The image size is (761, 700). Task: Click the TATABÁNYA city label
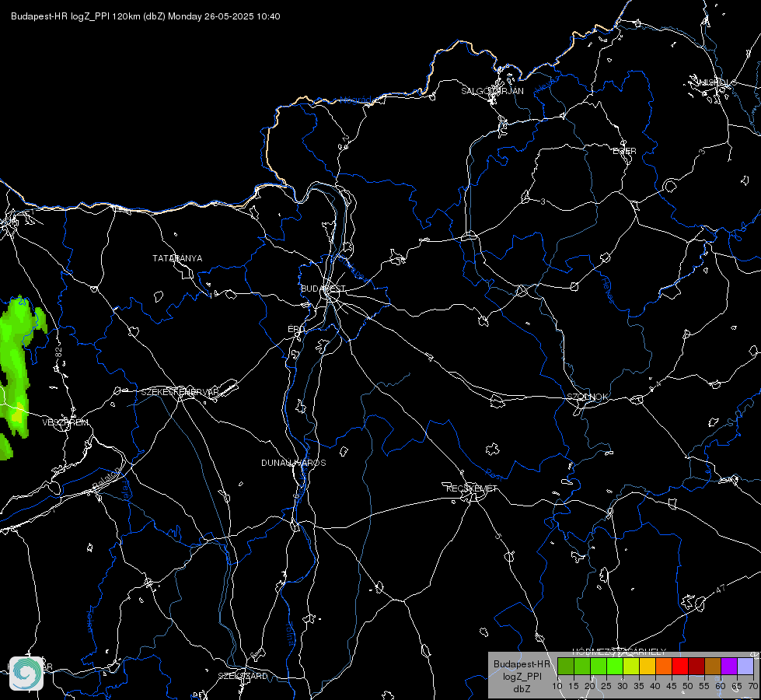click(177, 258)
